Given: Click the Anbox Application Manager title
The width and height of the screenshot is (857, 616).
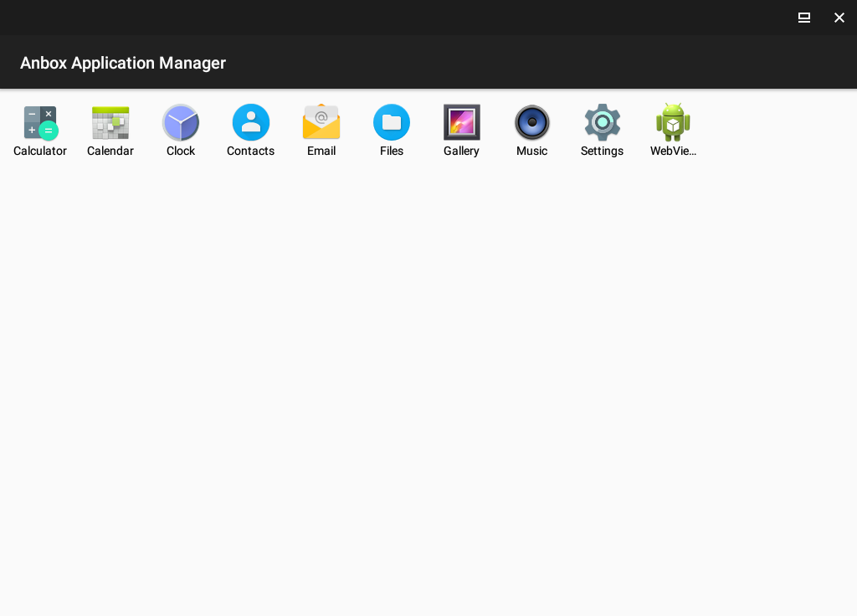Looking at the screenshot, I should [x=123, y=63].
